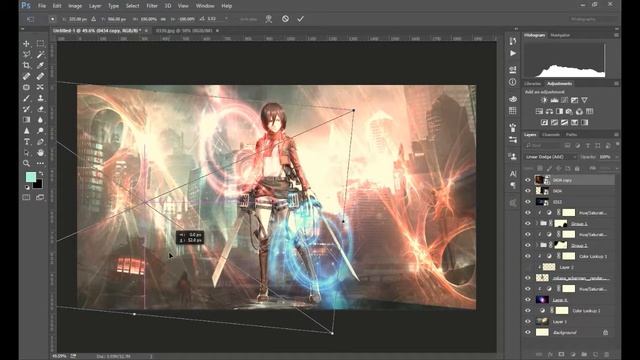
Task: Select the Horizontal Type tool
Action: click(27, 142)
